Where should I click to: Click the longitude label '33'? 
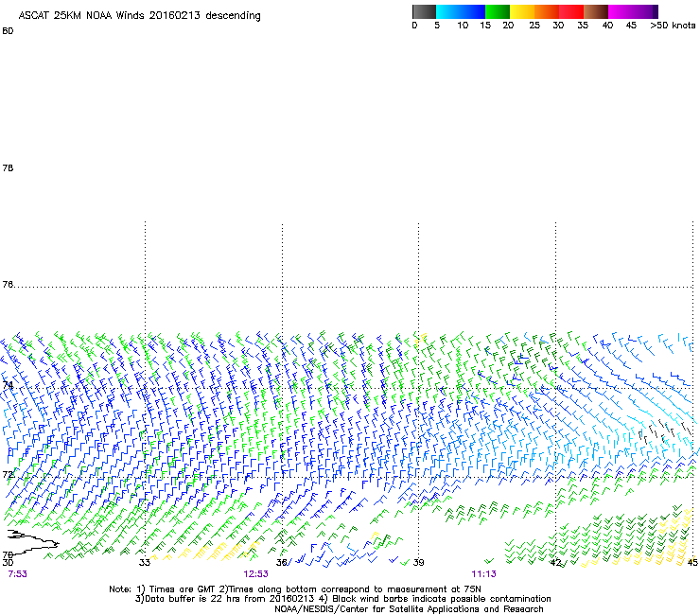[x=144, y=562]
